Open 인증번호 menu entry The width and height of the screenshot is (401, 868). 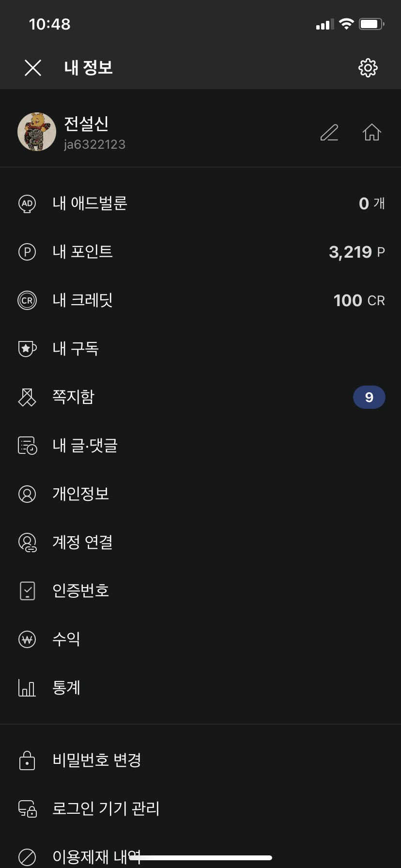pyautogui.click(x=81, y=591)
